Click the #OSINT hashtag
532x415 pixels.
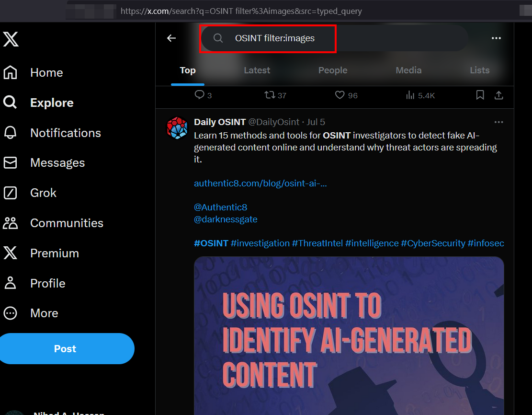tap(211, 243)
